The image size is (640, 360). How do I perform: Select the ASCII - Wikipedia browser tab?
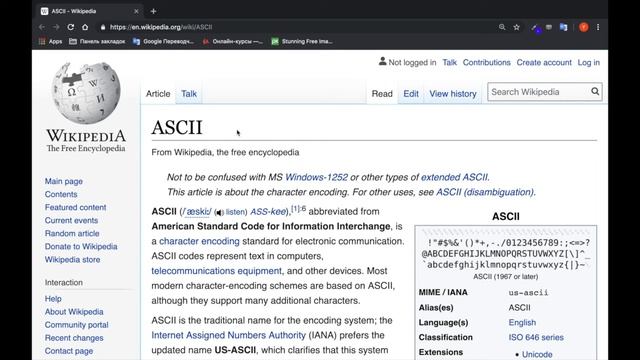[x=89, y=11]
